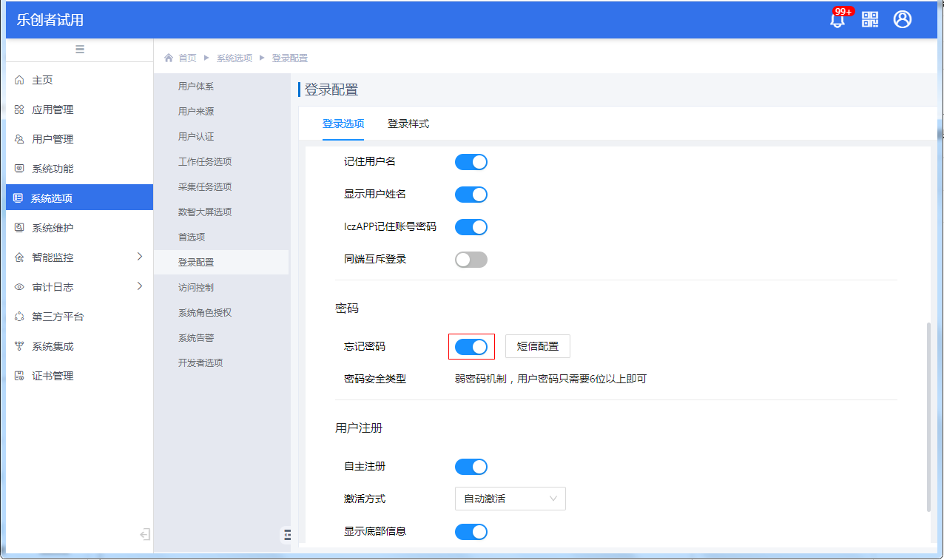The width and height of the screenshot is (944, 560).
Task: Open the 激活方式 dropdown
Action: pyautogui.click(x=510, y=499)
